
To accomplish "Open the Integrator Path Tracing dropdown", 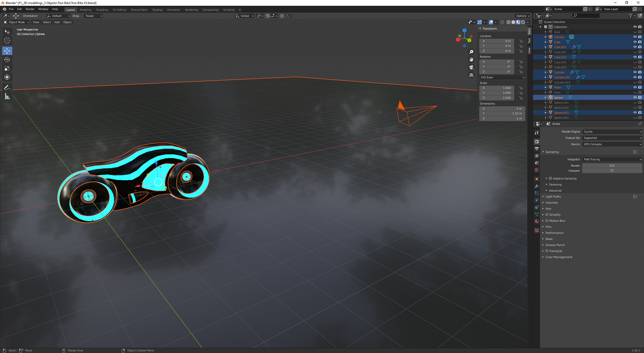I will pyautogui.click(x=612, y=160).
